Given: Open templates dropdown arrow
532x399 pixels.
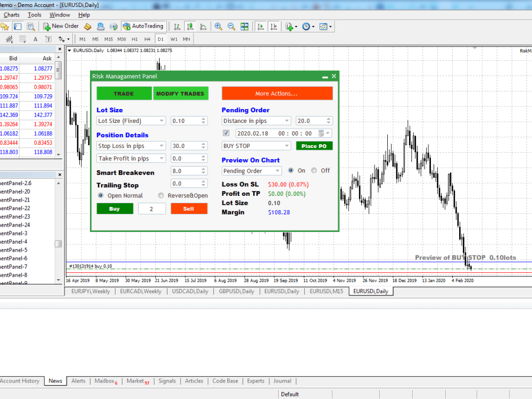Looking at the screenshot, I should pos(330,27).
